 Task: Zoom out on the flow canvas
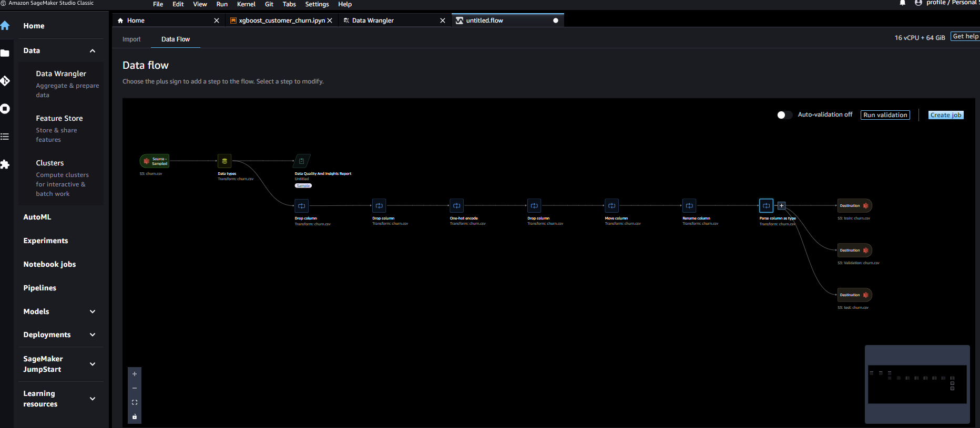pyautogui.click(x=135, y=388)
